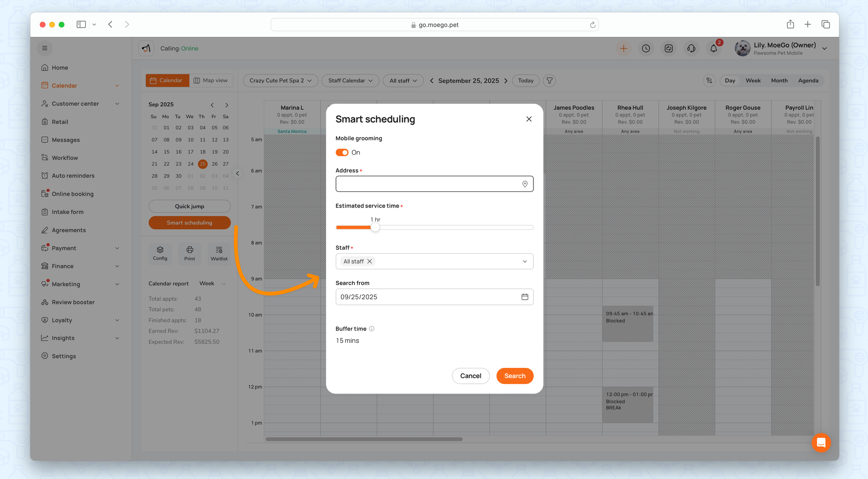Click the clock history icon in header
This screenshot has width=868, height=479.
point(646,49)
